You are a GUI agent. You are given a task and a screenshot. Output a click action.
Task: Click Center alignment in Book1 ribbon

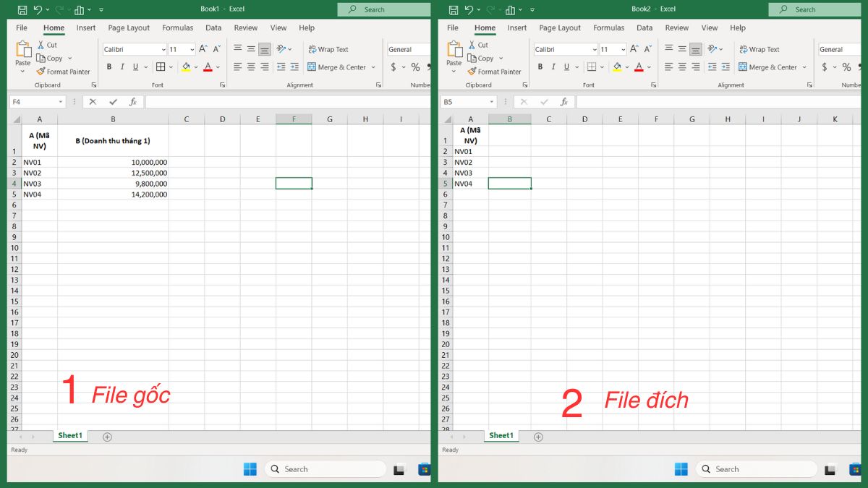pos(251,67)
